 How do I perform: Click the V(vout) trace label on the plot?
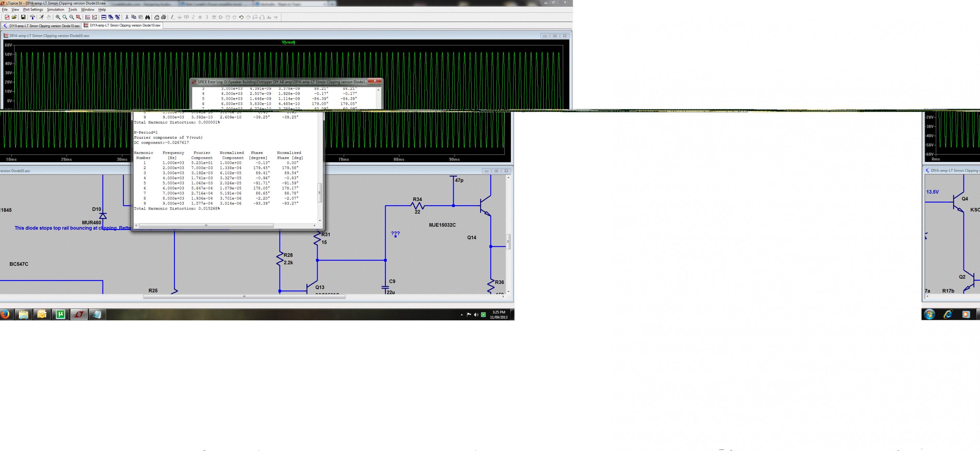tap(288, 42)
